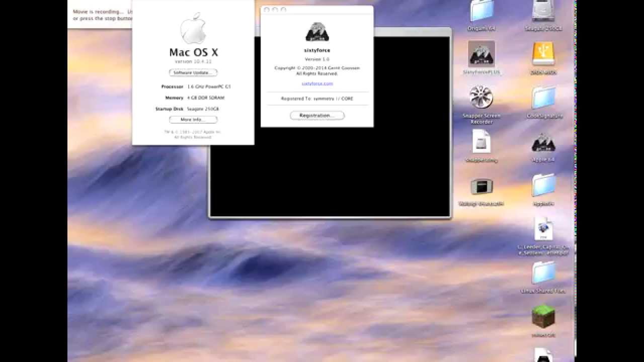Select the zip archive file icon on desktop
Image resolution: width=644 pixels, height=362 pixels.
click(x=543, y=230)
